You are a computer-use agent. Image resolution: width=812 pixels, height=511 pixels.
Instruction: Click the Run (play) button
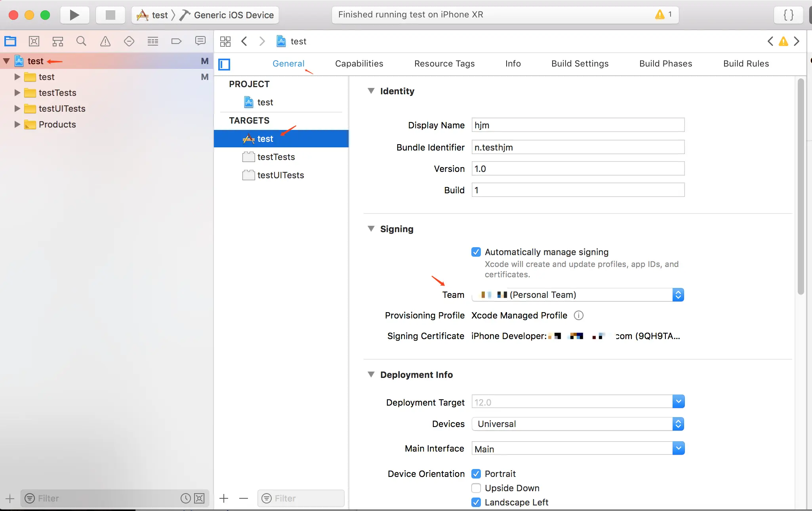click(x=74, y=15)
